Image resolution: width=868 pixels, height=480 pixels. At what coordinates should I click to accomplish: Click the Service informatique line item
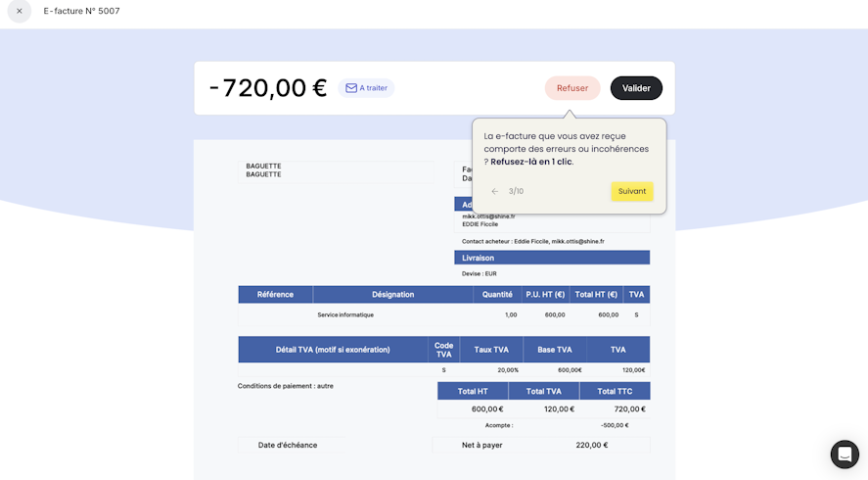tap(345, 314)
